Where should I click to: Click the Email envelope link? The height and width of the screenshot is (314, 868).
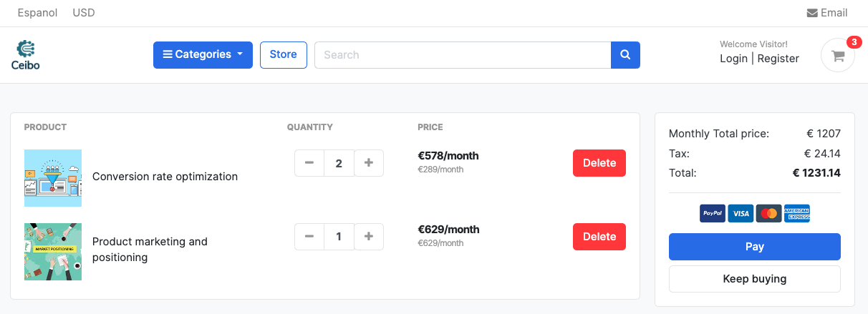click(x=827, y=13)
